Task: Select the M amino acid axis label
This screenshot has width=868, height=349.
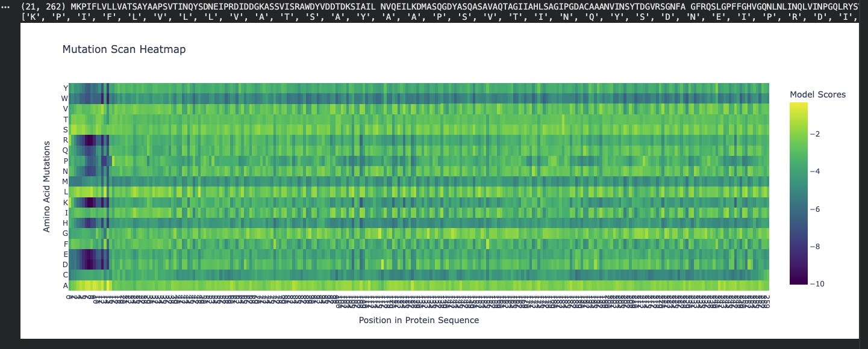Action: click(65, 182)
